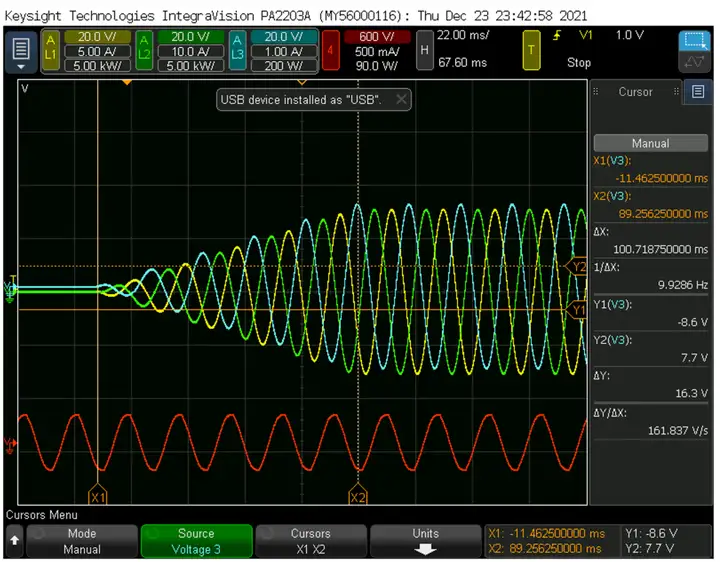Viewport: 720px width, 562px height.
Task: Click the L1 5.00 kW/ power scale
Action: click(x=97, y=66)
